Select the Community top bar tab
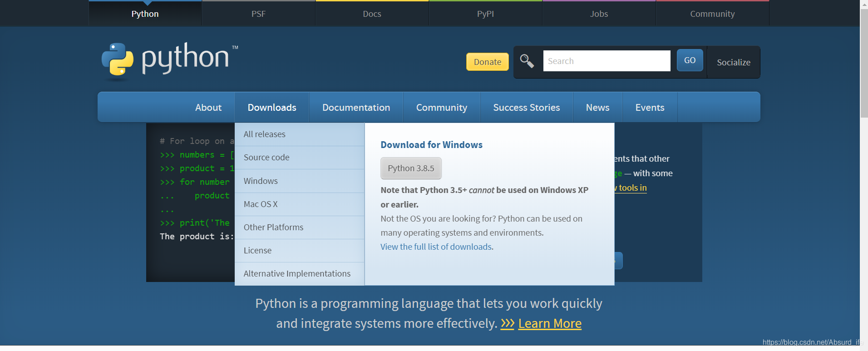Screen dimensions: 868x351 point(712,14)
